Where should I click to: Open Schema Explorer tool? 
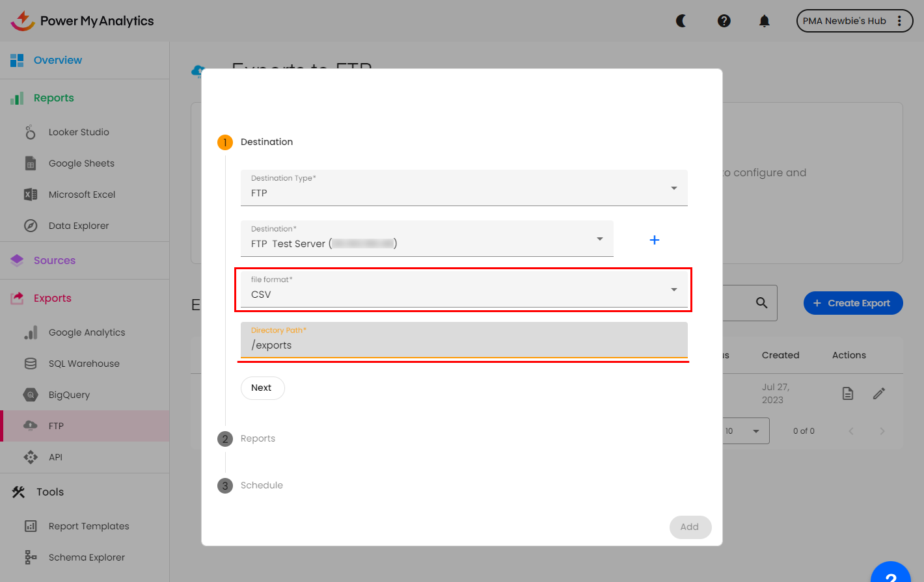(87, 557)
